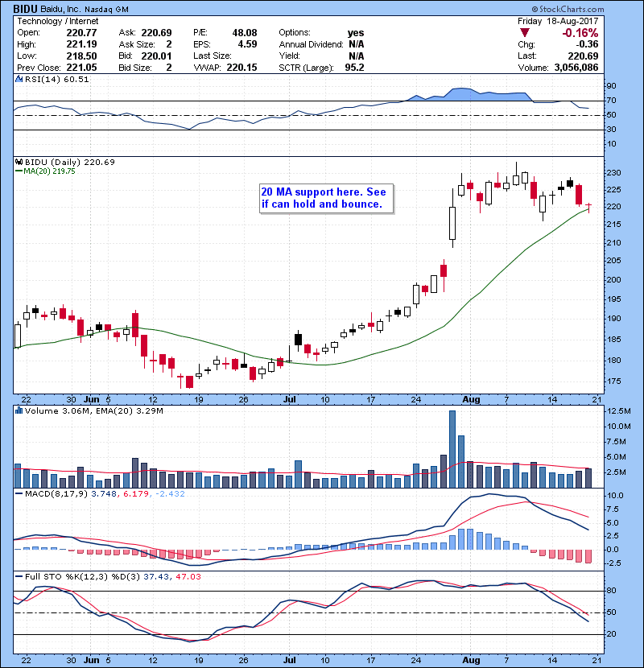Click the Aug label on bottom date axis
The height and width of the screenshot is (668, 644).
pyautogui.click(x=472, y=660)
